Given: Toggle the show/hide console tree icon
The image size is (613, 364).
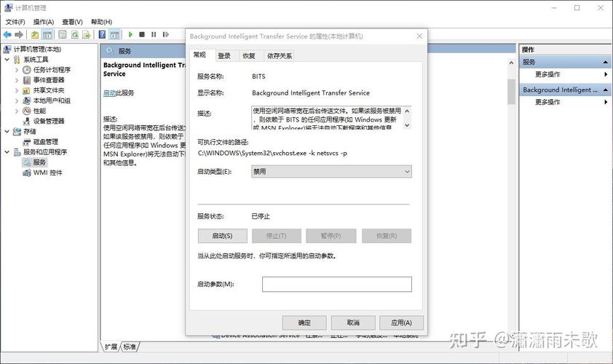Looking at the screenshot, I should tap(47, 35).
